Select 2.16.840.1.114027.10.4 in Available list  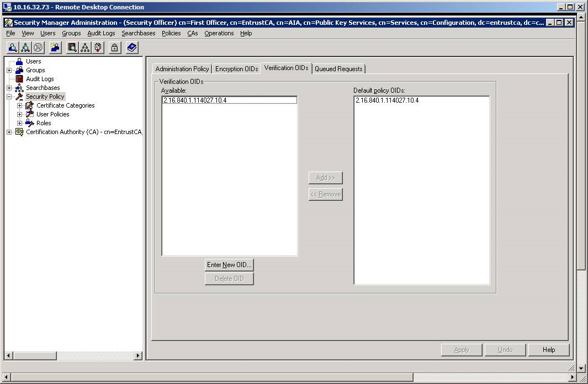pos(194,100)
